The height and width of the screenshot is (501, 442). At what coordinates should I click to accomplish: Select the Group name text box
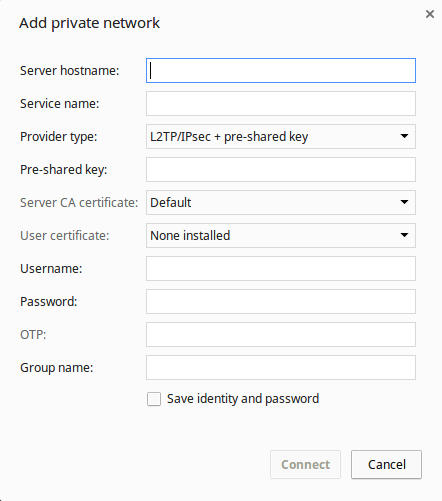pos(281,368)
